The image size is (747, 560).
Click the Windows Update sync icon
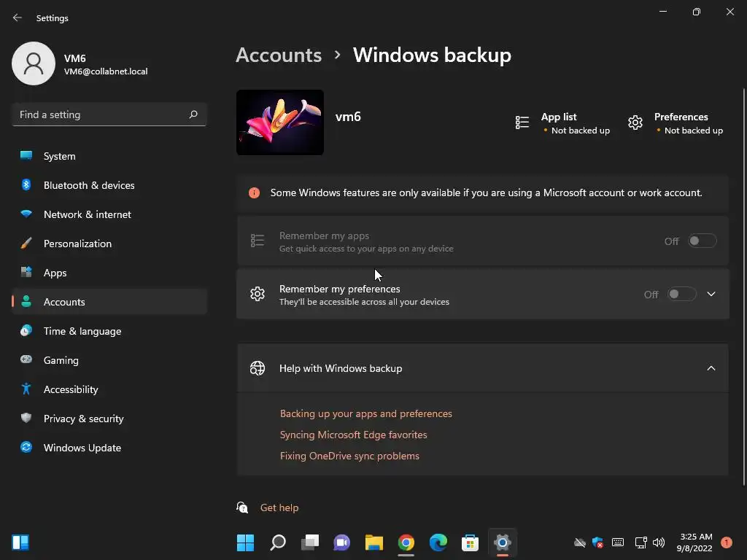click(x=26, y=447)
